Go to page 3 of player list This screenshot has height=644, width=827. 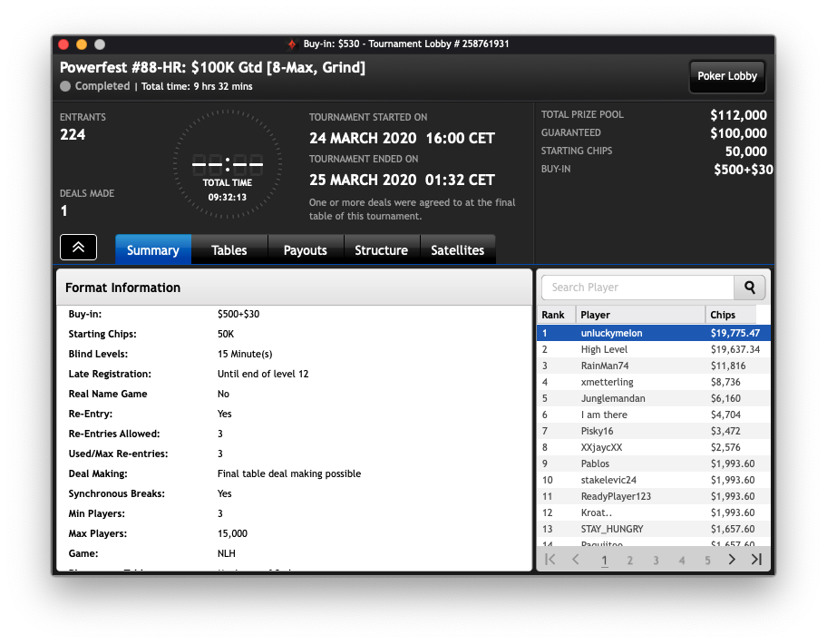pos(656,561)
